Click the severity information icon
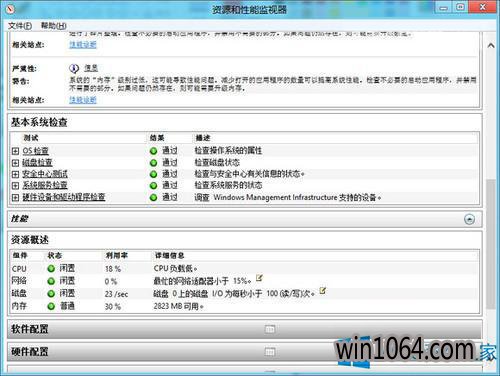 pos(74,68)
